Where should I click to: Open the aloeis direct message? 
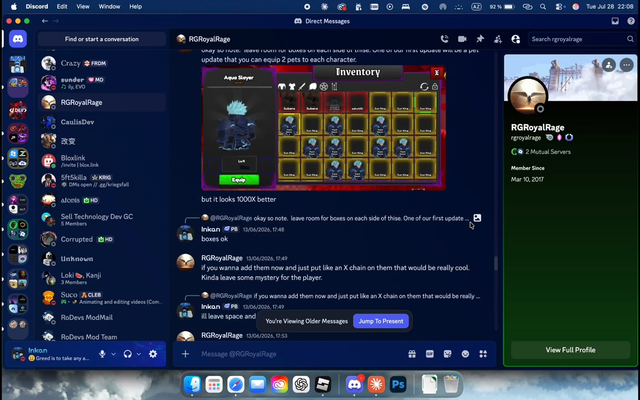(x=102, y=200)
